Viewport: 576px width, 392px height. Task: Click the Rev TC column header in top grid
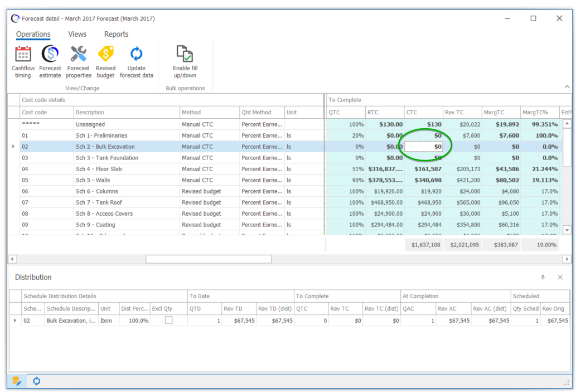click(x=462, y=113)
